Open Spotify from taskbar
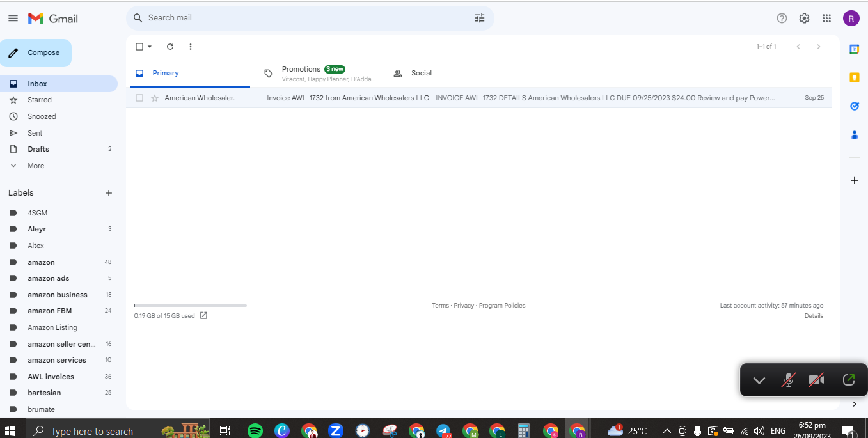Image resolution: width=868 pixels, height=438 pixels. click(x=255, y=430)
